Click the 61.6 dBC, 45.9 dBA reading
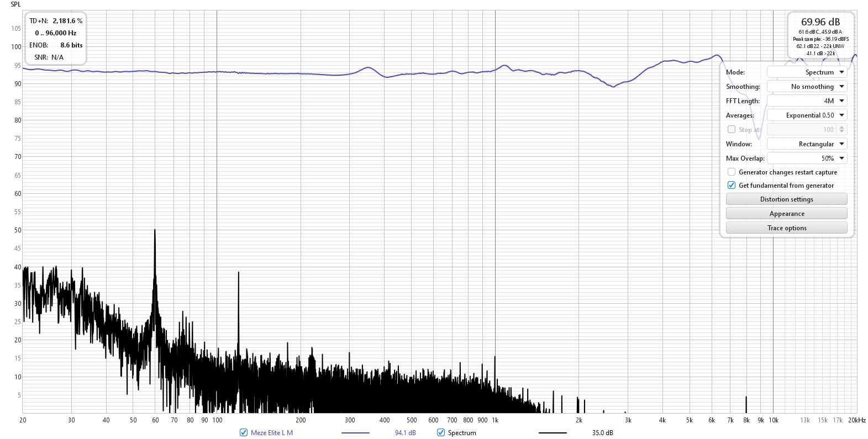The height and width of the screenshot is (439, 868). (820, 32)
